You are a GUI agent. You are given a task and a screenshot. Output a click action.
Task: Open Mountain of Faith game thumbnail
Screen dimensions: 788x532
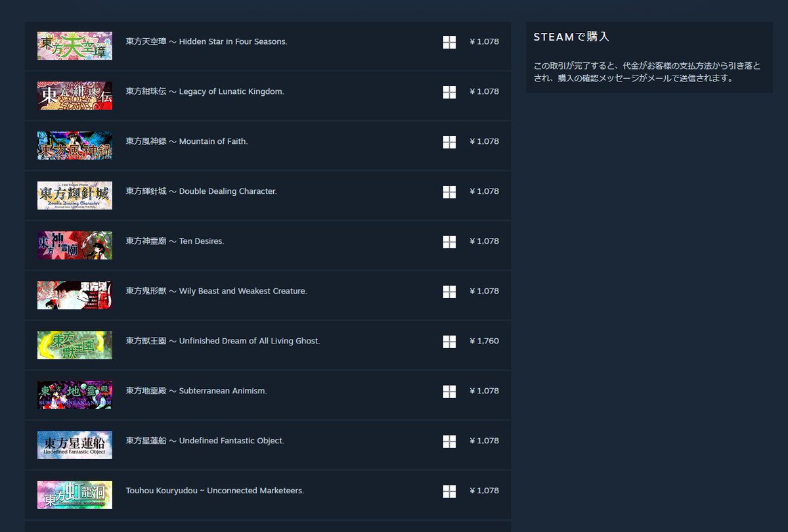pos(75,146)
